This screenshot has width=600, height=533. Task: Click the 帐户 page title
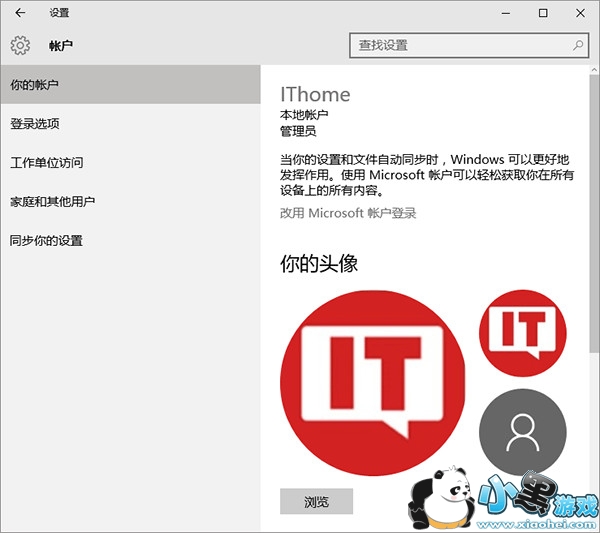[x=61, y=46]
